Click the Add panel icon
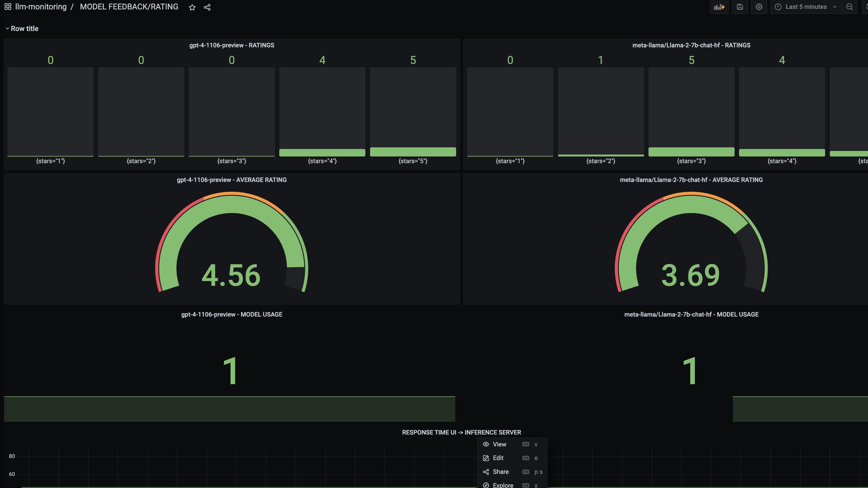 [719, 7]
